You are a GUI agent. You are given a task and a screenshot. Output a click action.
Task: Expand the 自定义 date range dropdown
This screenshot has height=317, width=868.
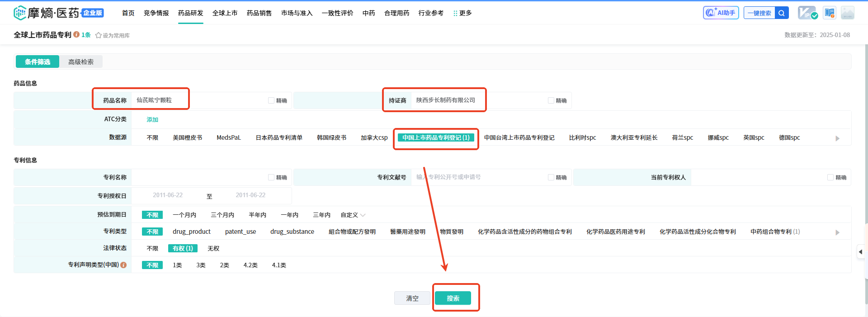(353, 215)
